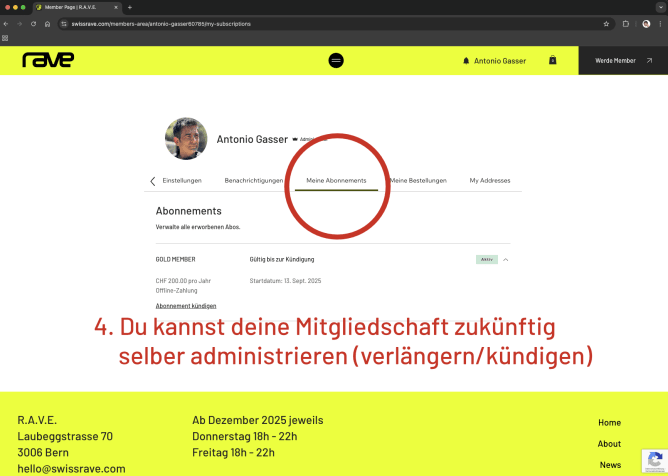Show earlier profile tabs with left chevron

153,181
